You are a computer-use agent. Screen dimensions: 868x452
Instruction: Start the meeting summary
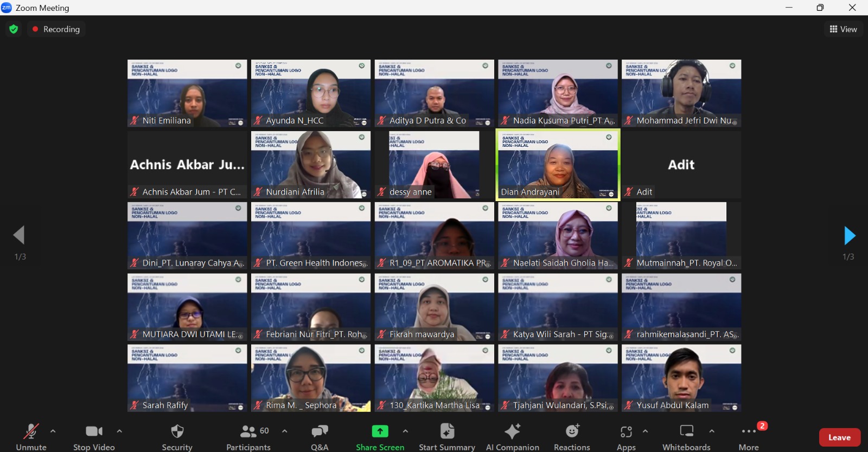(x=447, y=437)
